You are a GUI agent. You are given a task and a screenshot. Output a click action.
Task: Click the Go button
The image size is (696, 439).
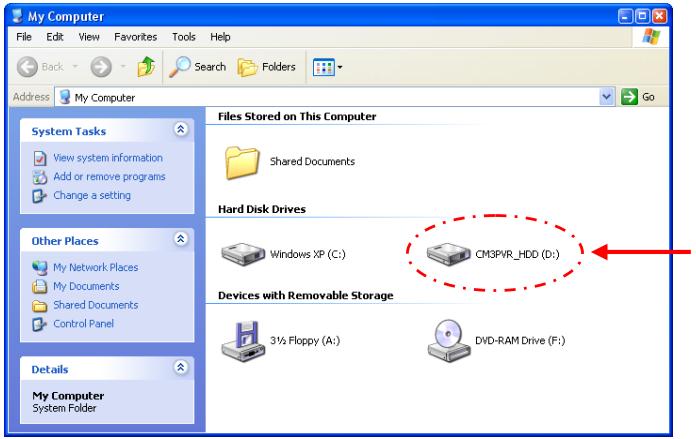pos(638,96)
